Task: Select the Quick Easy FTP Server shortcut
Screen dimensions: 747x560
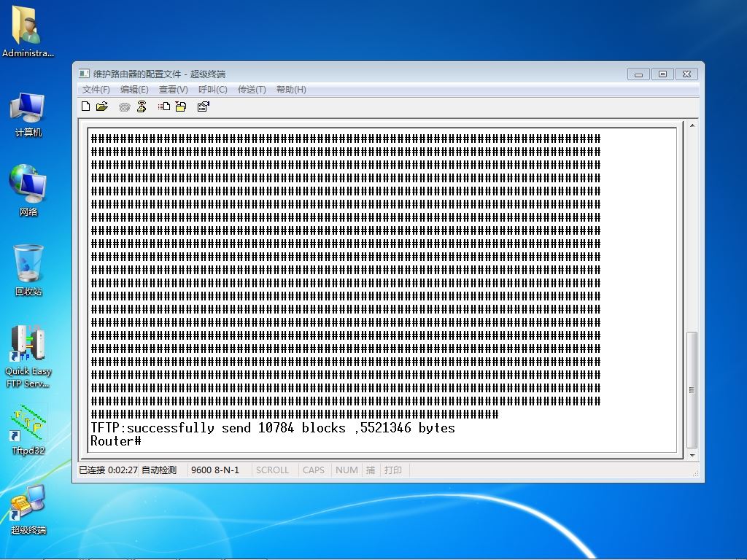Action: click(x=28, y=356)
